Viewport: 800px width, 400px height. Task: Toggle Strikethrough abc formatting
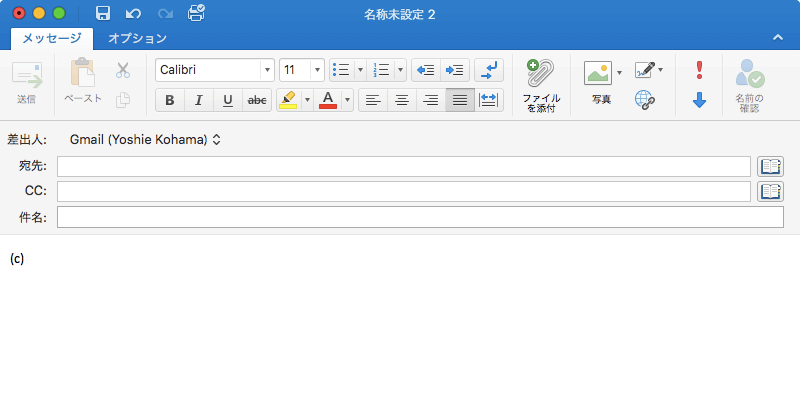click(257, 100)
